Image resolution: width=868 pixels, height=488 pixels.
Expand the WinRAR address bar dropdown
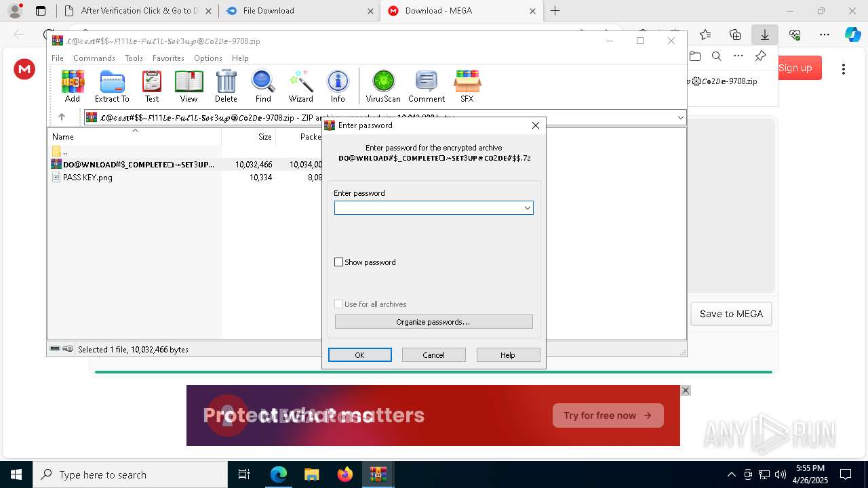click(x=680, y=117)
